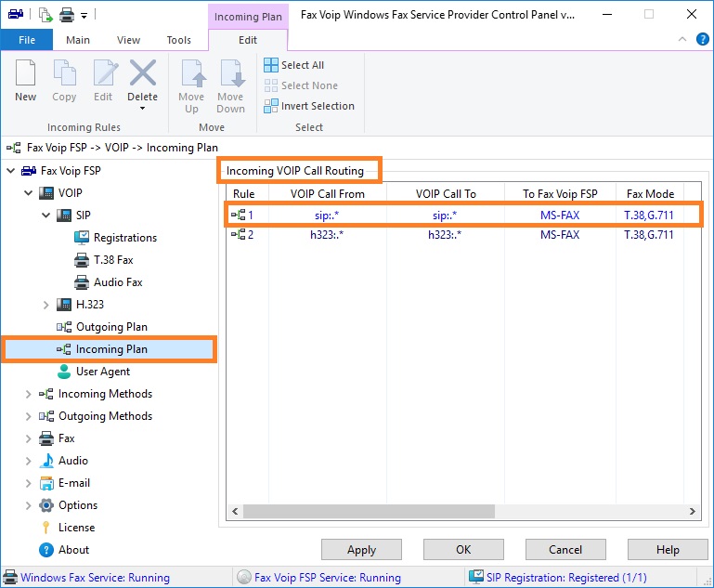
Task: Click the Fax Mode column header
Action: point(650,194)
